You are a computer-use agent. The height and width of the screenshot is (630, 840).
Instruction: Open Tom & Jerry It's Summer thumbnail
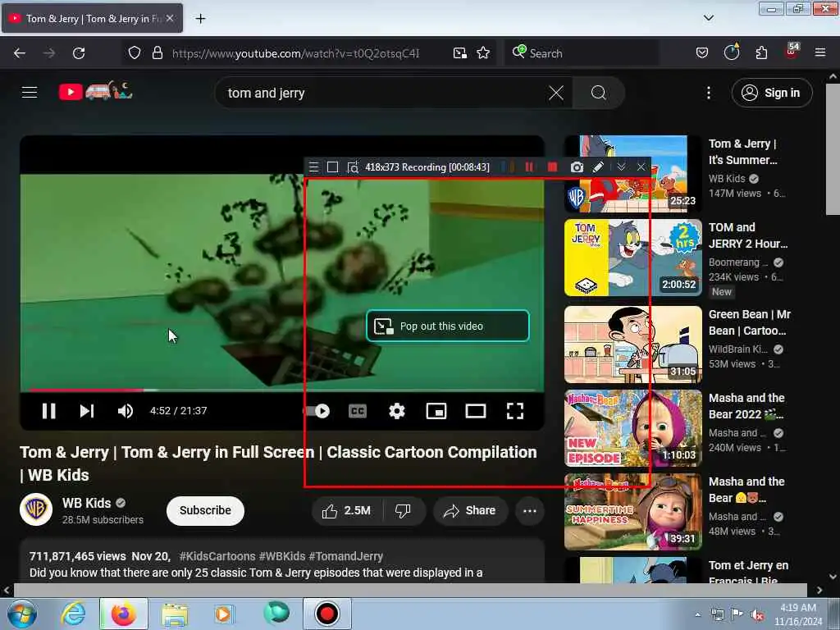point(632,174)
